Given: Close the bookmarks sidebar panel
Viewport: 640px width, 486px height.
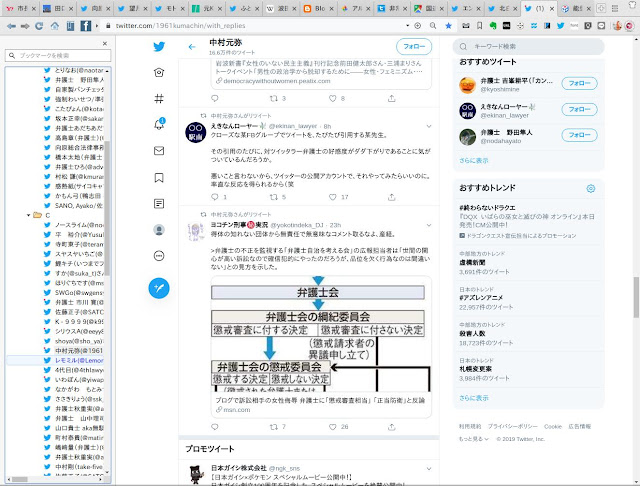Looking at the screenshot, I should pos(105,43).
